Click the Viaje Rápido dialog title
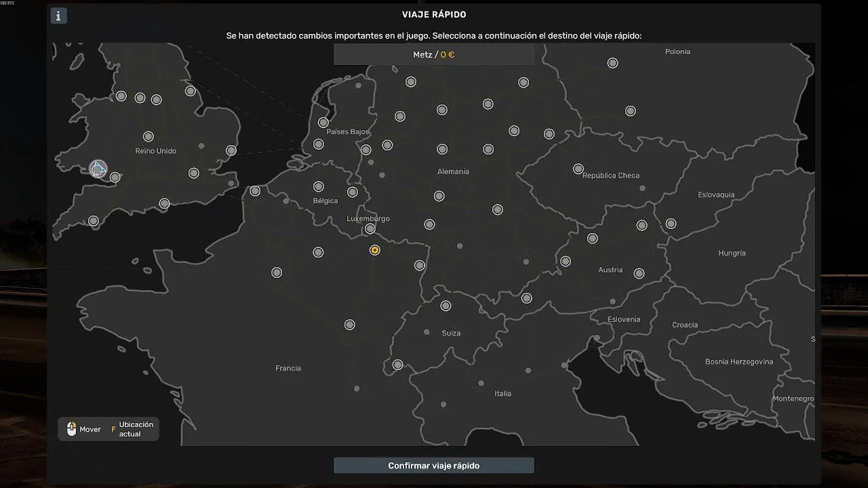Image resolution: width=868 pixels, height=488 pixels. tap(434, 15)
